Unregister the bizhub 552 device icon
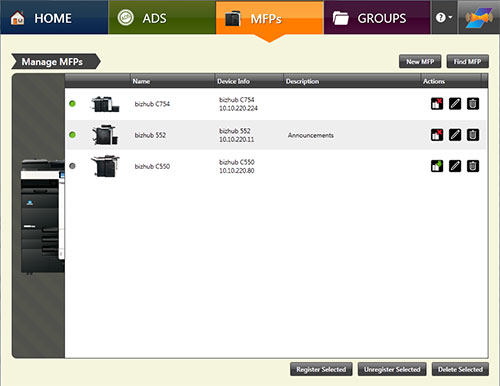The height and width of the screenshot is (386, 500). pyautogui.click(x=437, y=135)
